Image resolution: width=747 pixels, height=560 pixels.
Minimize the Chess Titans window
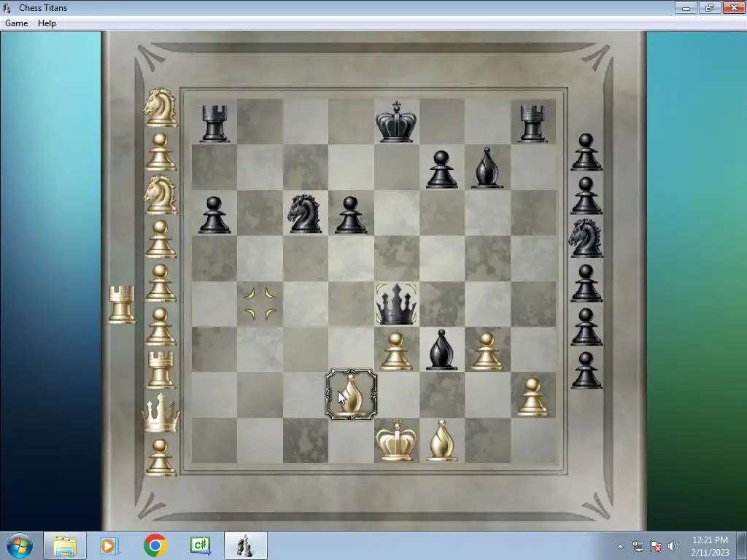coord(686,7)
